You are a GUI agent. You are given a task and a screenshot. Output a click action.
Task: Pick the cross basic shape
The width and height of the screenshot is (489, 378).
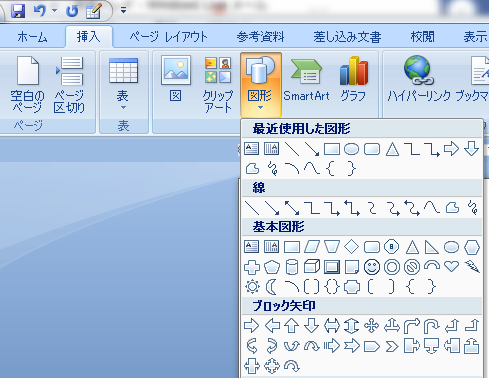252,267
